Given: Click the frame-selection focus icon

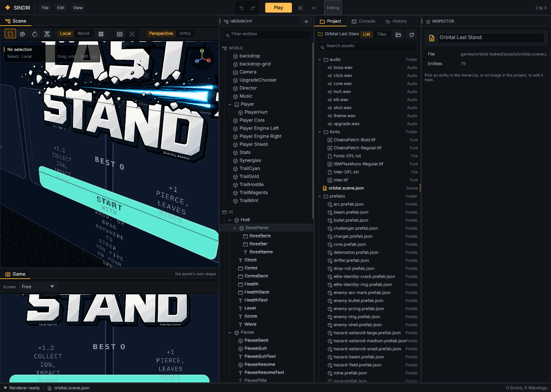Looking at the screenshot, I should [x=132, y=34].
